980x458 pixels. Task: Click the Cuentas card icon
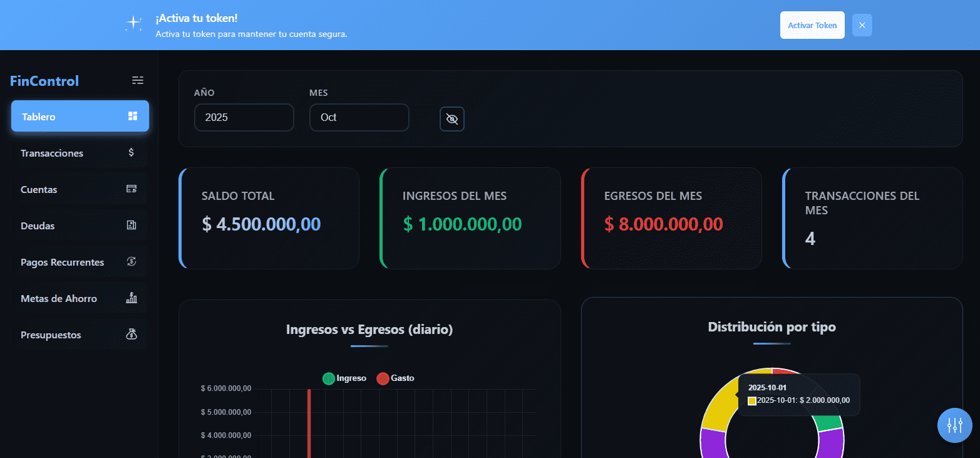[x=132, y=189]
